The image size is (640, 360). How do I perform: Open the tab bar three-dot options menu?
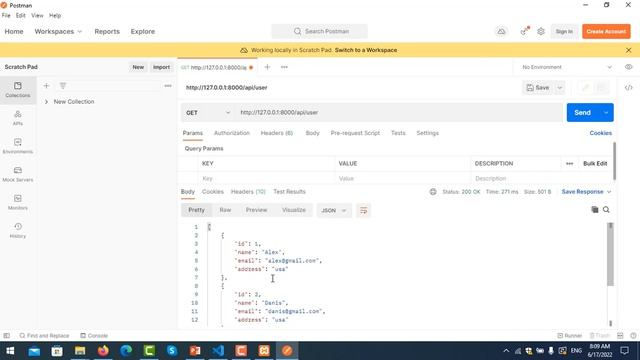pos(284,67)
